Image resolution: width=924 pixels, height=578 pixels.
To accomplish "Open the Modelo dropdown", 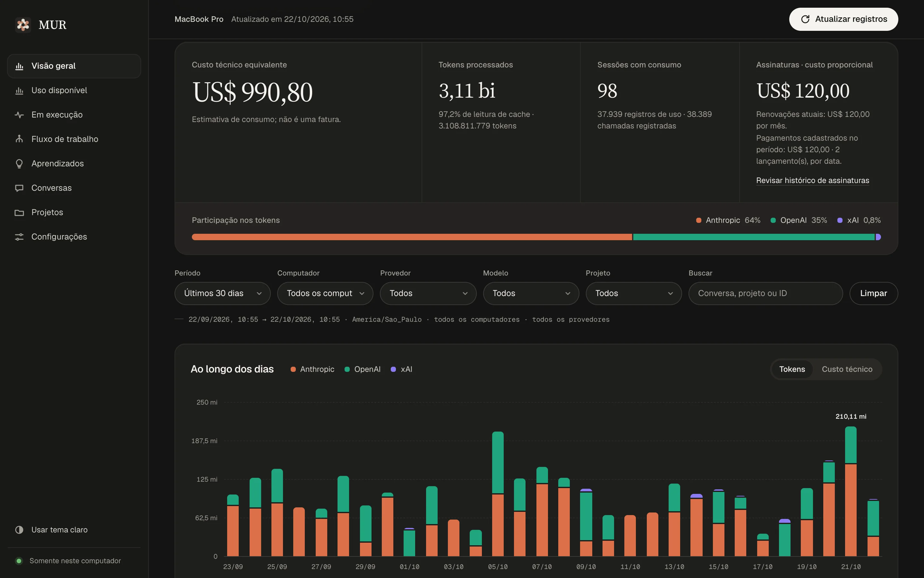I will pyautogui.click(x=531, y=293).
